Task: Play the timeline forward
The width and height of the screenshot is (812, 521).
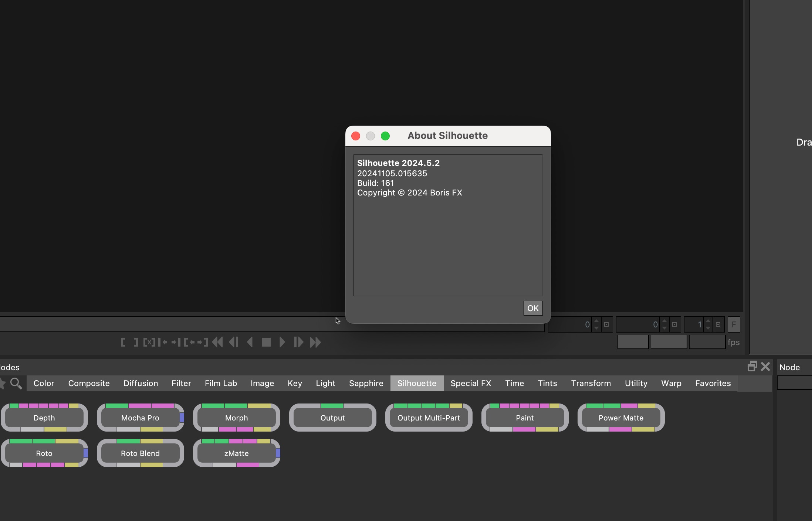Action: point(282,342)
